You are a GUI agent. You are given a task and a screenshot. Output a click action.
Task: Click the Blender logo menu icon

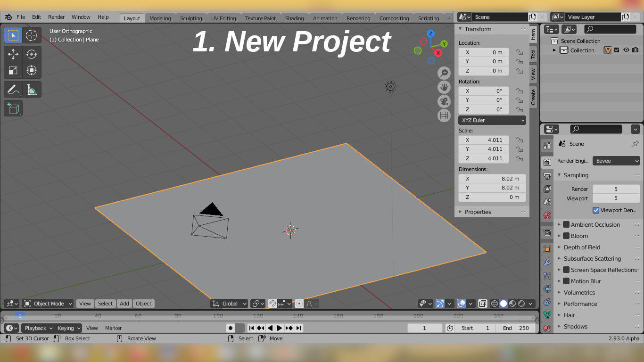pos(8,17)
